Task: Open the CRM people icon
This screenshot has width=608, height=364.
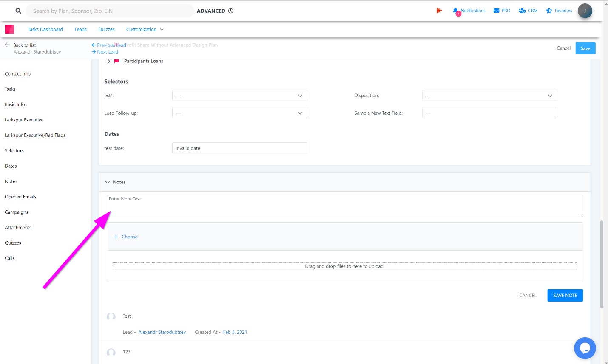Action: 522,11
